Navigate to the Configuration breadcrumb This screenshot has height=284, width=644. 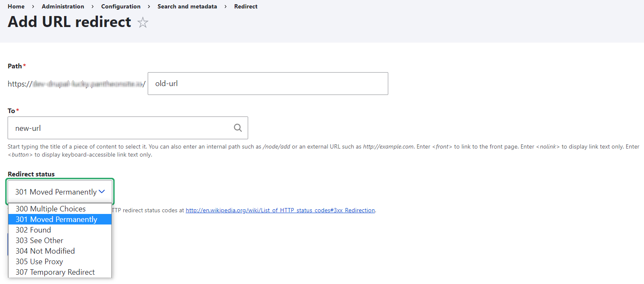121,6
